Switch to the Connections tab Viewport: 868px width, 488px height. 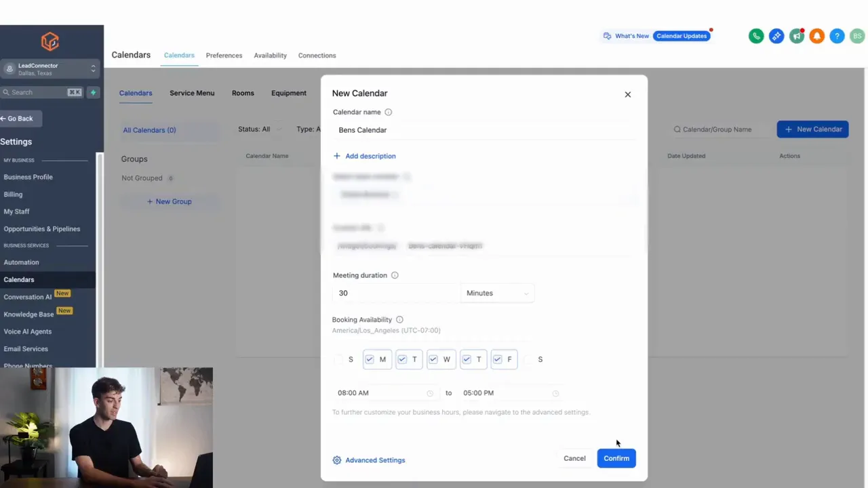(x=317, y=56)
